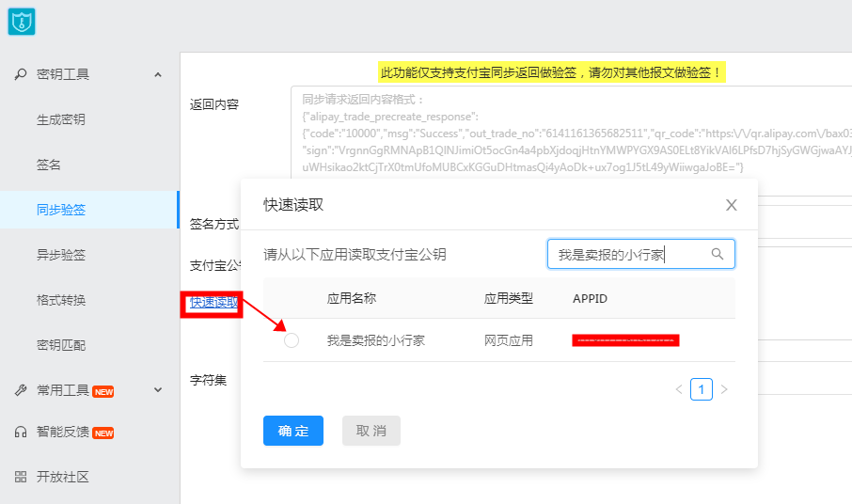Click the key icon beside 密钥工具
Viewport: 852px width, 504px height.
click(21, 74)
